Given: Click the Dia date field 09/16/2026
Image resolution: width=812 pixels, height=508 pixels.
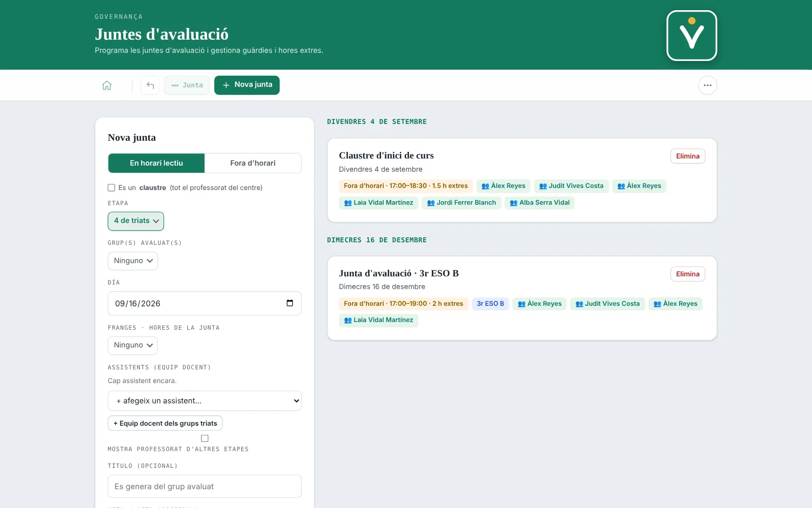Looking at the screenshot, I should 205,303.
